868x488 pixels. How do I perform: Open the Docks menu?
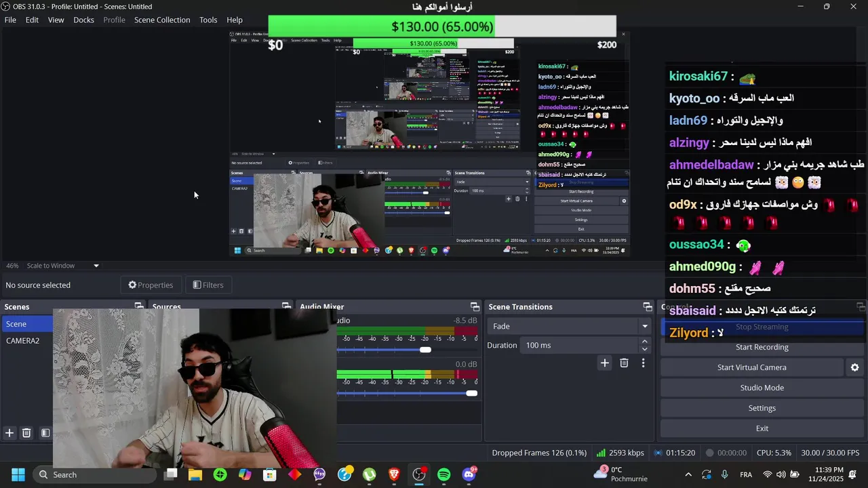(83, 20)
